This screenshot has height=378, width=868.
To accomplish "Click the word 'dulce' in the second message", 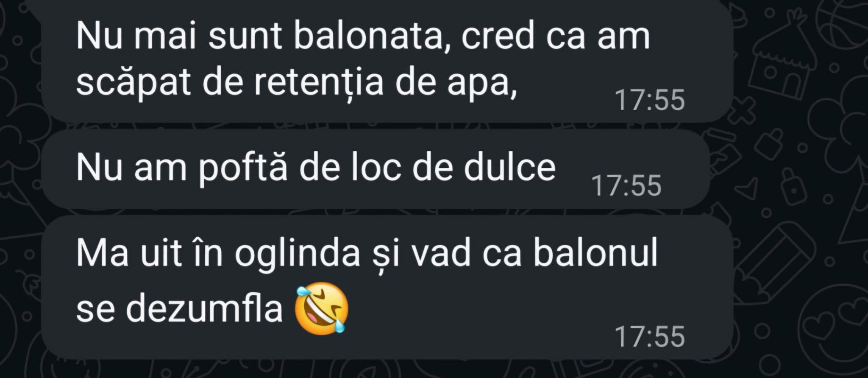I will (509, 167).
